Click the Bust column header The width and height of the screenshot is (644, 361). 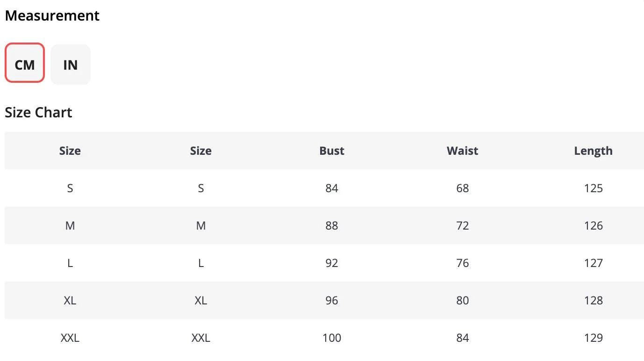[x=332, y=151]
